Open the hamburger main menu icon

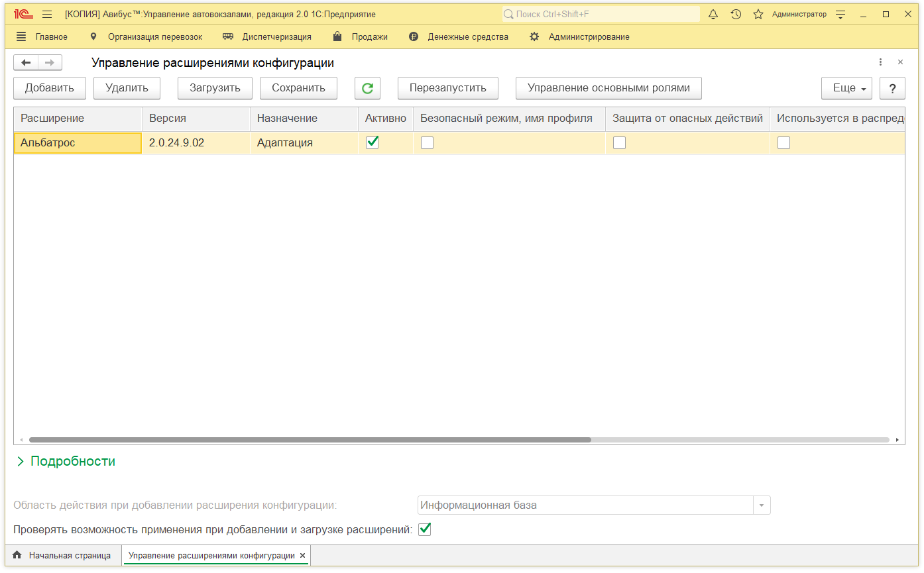pyautogui.click(x=47, y=14)
